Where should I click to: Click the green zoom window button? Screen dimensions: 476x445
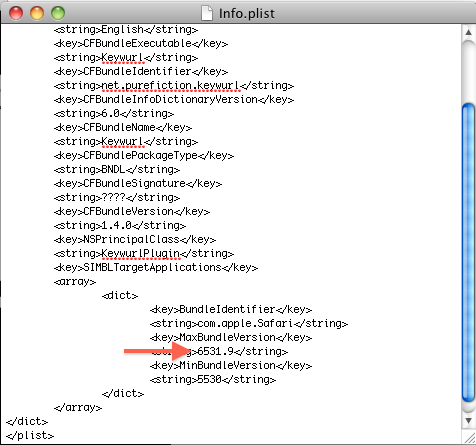pos(58,13)
